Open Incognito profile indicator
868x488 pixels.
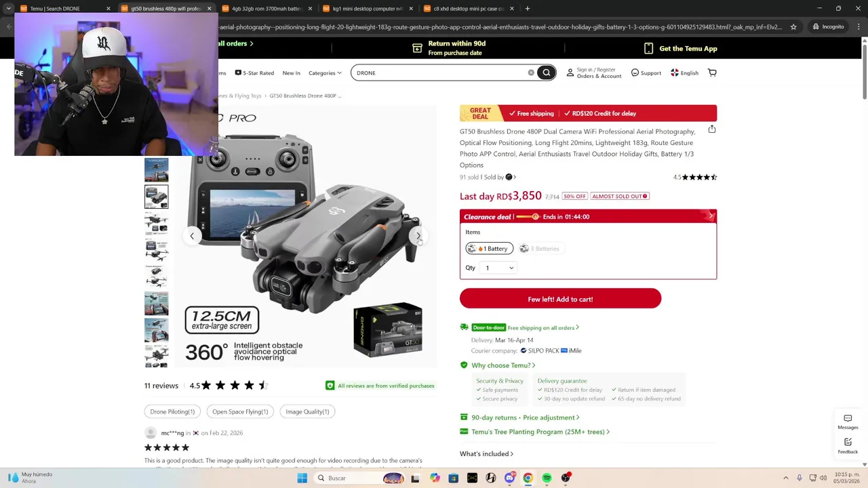(x=828, y=27)
